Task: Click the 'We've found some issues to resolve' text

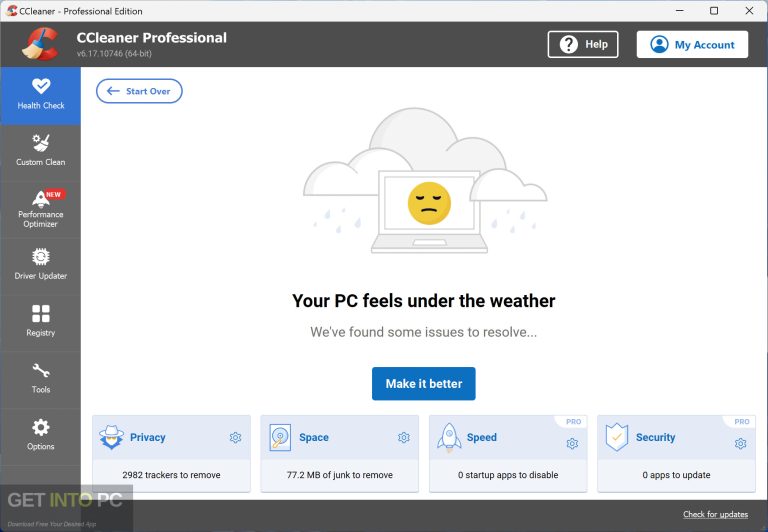Action: pos(424,332)
